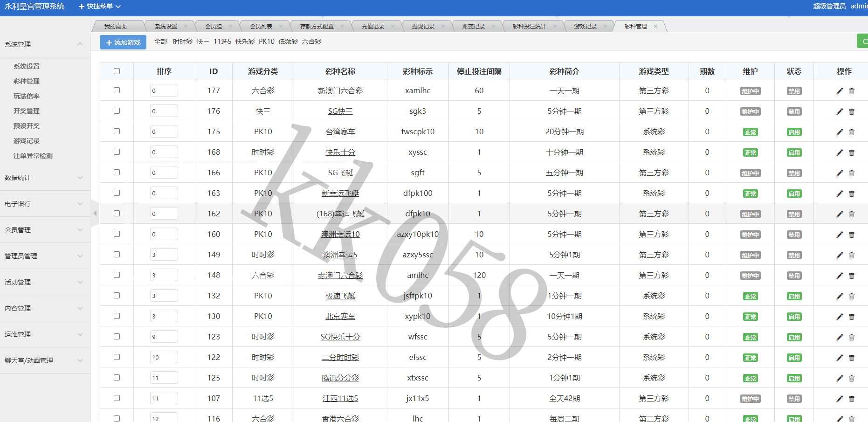Viewport: 868px width, 422px height.
Task: Check the box for ID 176 row
Action: (x=117, y=111)
